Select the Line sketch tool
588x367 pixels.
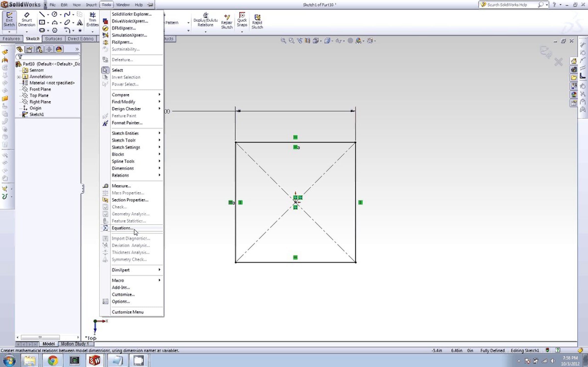tap(42, 14)
